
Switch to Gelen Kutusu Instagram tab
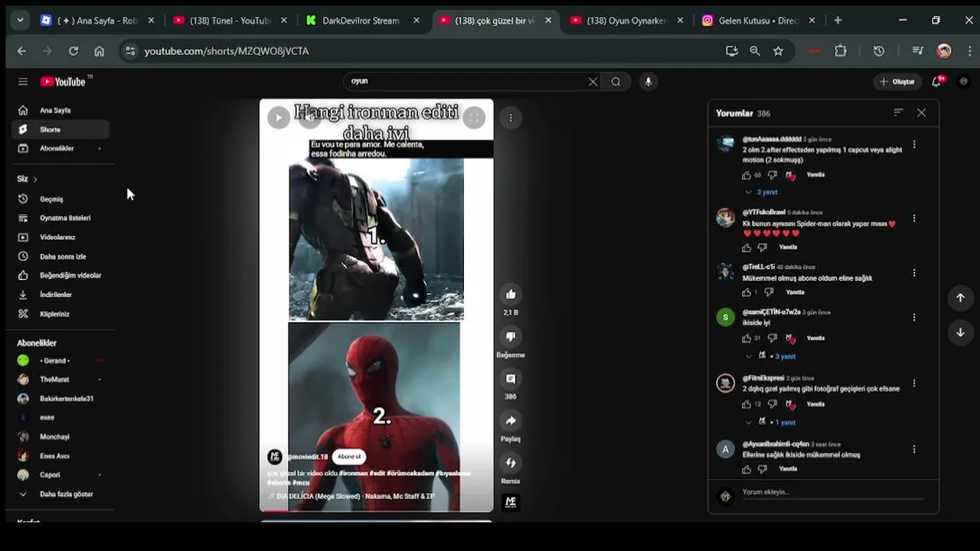click(x=759, y=21)
